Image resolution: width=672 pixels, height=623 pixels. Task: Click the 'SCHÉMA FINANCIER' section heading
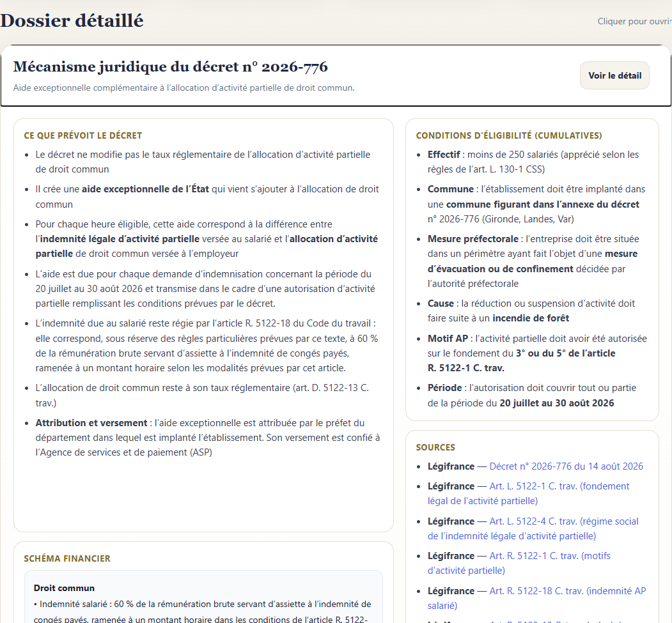(67, 558)
